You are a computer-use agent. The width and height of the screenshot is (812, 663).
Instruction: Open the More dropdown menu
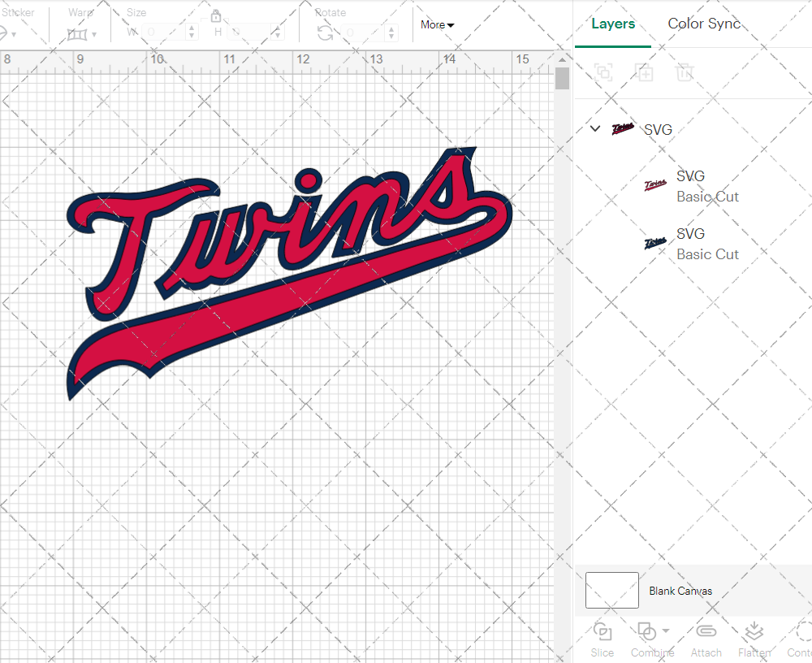437,25
